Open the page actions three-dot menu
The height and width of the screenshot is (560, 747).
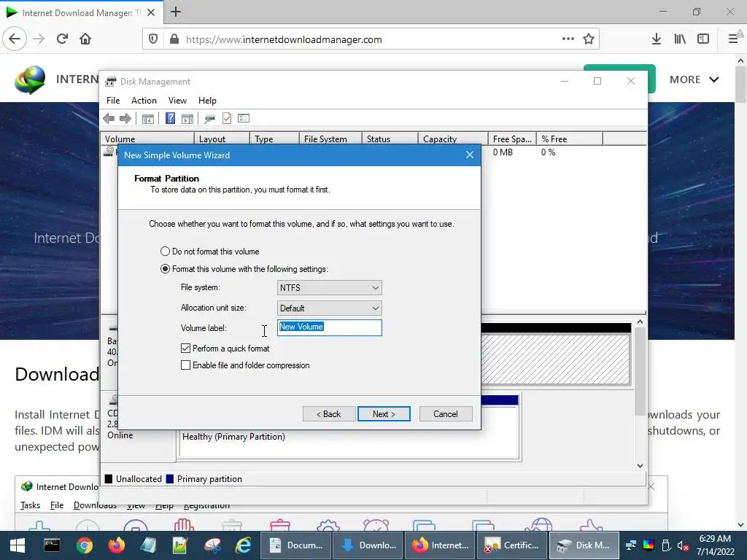(568, 39)
